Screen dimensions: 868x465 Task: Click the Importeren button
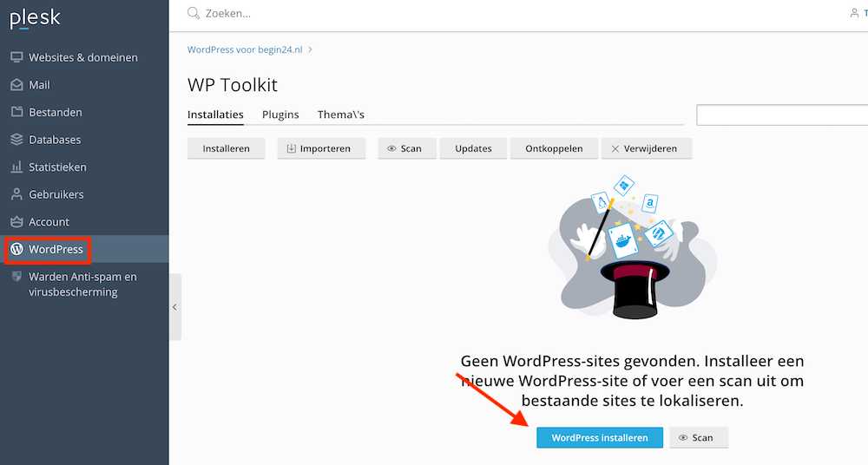pos(321,148)
